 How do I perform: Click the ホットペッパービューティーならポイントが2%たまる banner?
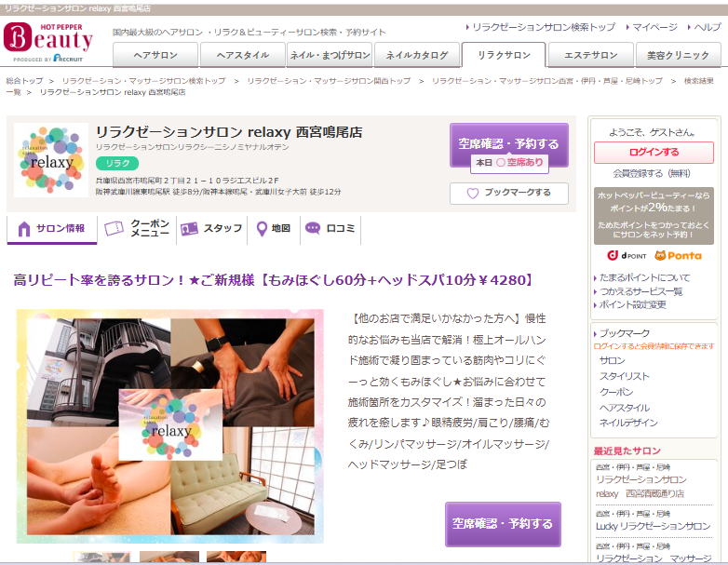654,216
